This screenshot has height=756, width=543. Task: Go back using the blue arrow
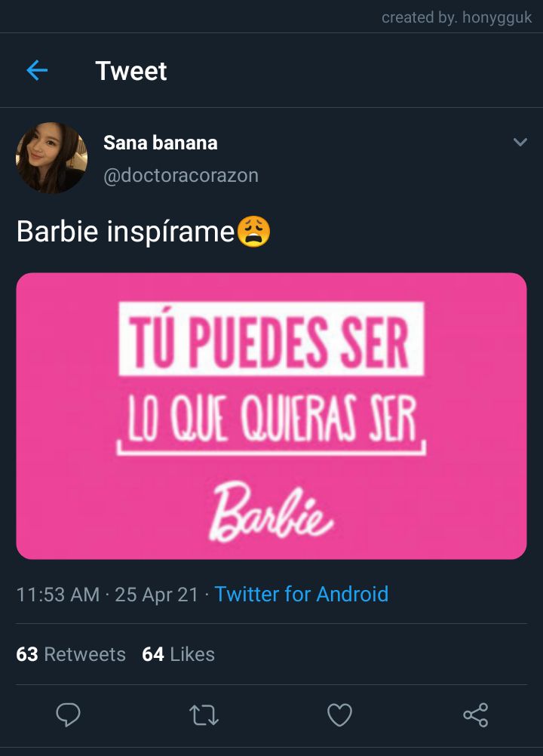(x=37, y=70)
